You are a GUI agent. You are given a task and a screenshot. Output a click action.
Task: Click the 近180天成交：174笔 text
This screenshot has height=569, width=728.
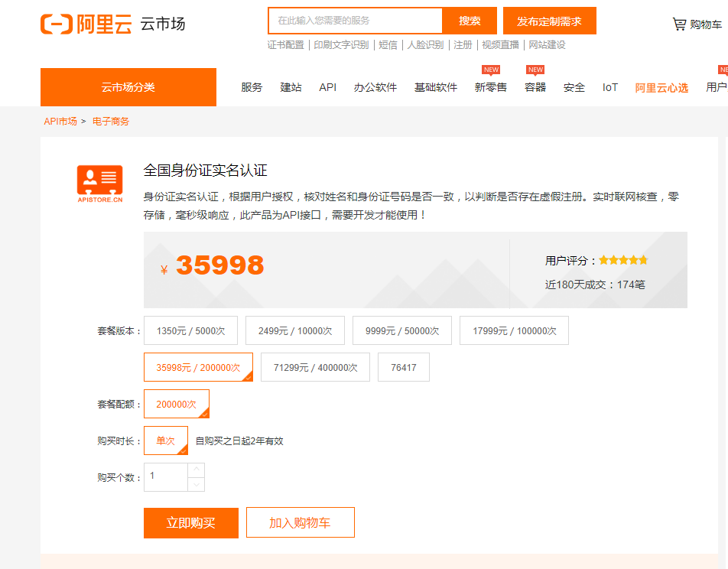tap(595, 284)
